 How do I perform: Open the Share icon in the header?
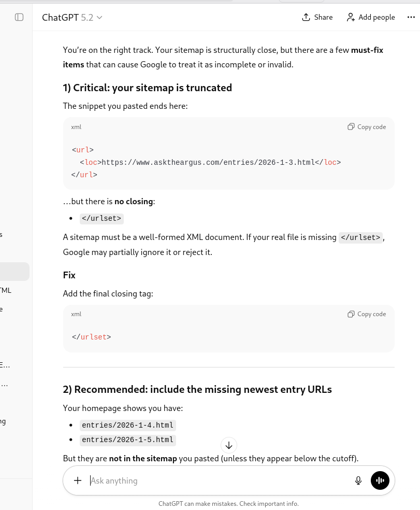306,17
